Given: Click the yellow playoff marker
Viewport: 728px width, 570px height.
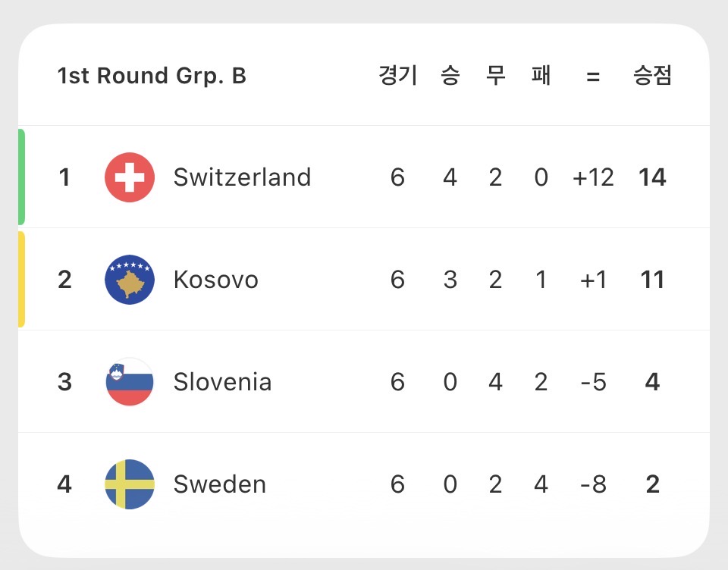Looking at the screenshot, I should [22, 280].
